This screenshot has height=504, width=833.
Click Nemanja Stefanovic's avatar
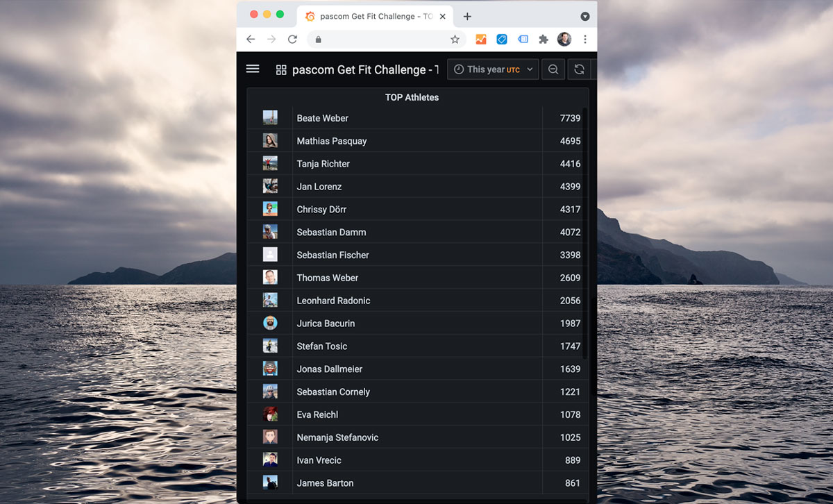click(270, 437)
